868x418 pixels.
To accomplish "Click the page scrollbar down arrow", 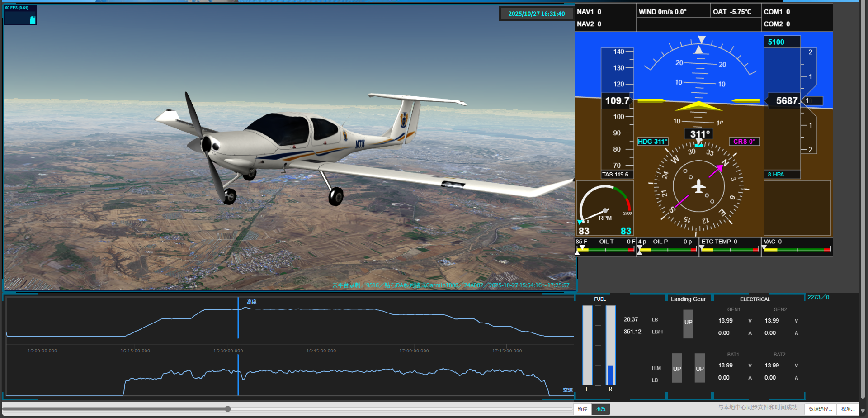I will tap(863, 411).
